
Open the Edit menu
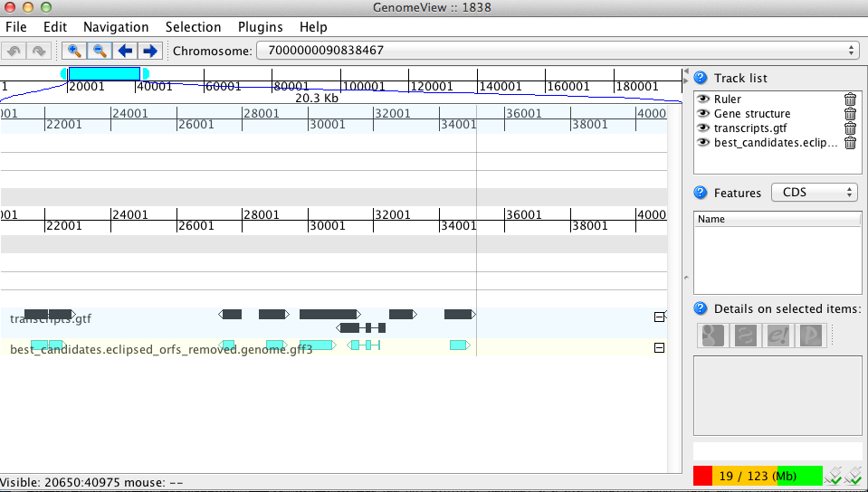[x=55, y=27]
